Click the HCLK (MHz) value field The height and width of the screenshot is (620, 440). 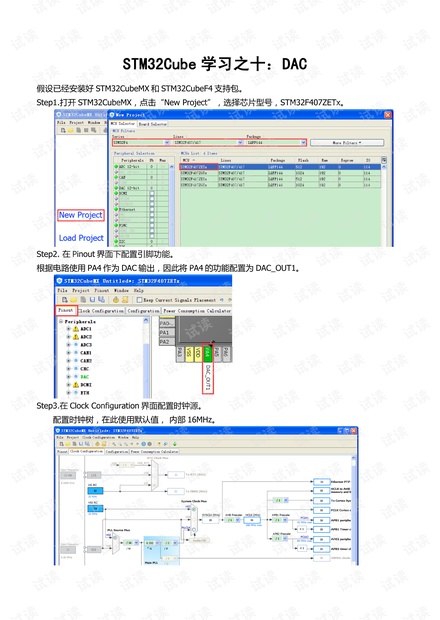point(252,520)
